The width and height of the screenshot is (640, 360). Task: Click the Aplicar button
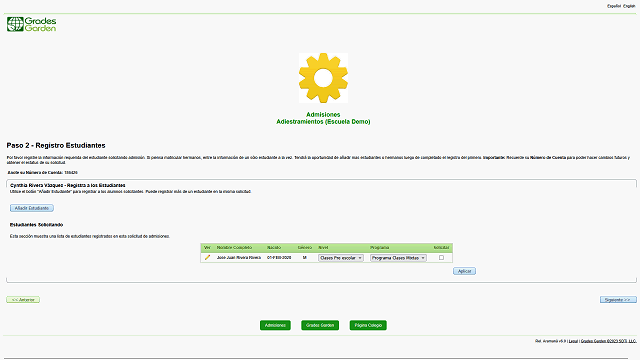(464, 271)
